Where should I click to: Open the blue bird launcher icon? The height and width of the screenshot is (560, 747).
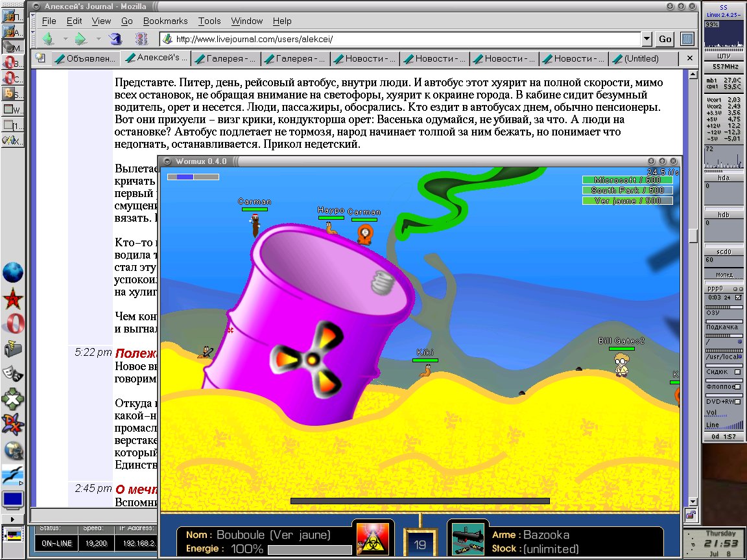pyautogui.click(x=12, y=475)
